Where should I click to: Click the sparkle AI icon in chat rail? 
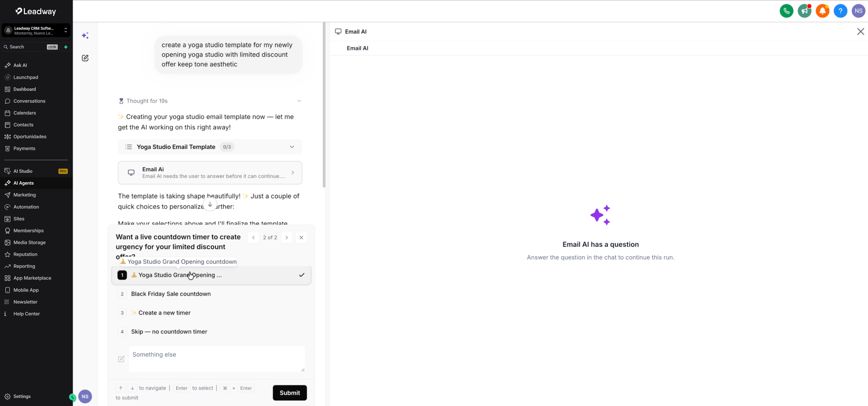(85, 35)
